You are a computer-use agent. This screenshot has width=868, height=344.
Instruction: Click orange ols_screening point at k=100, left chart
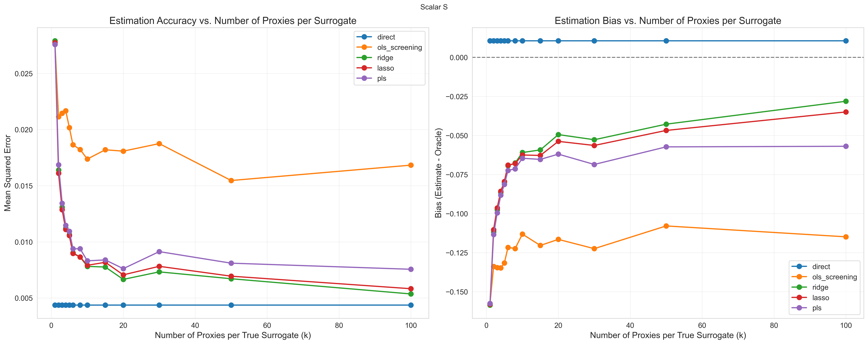(x=411, y=165)
